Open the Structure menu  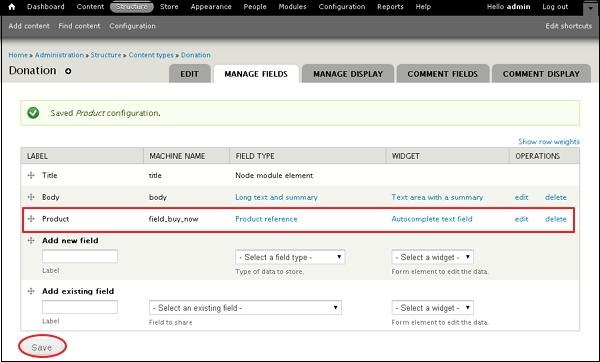click(x=132, y=7)
